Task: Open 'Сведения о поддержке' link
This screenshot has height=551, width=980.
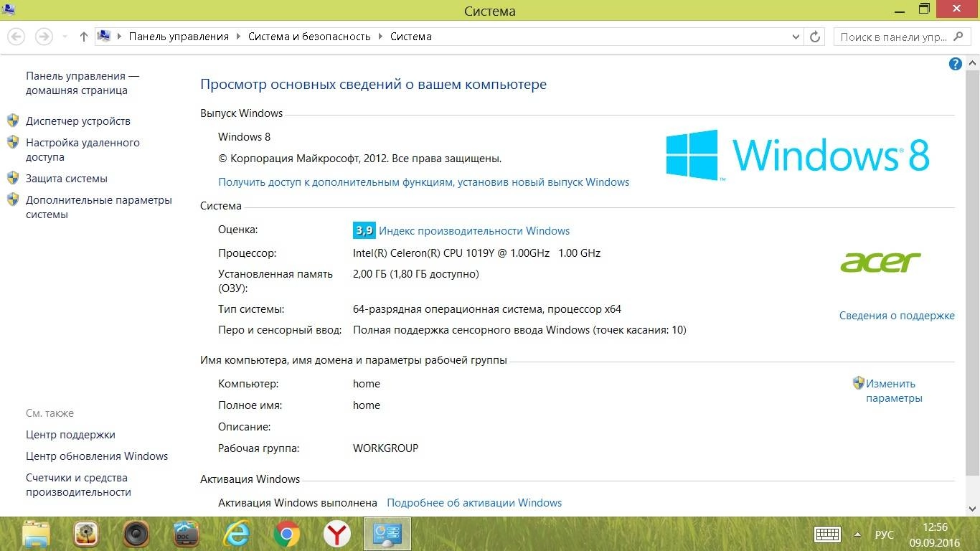Action: pyautogui.click(x=897, y=316)
